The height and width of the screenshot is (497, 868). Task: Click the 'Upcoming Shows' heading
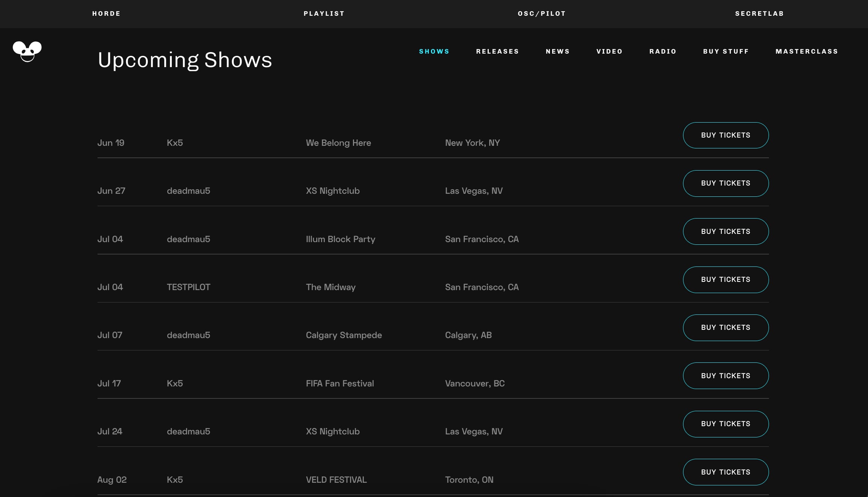click(185, 60)
